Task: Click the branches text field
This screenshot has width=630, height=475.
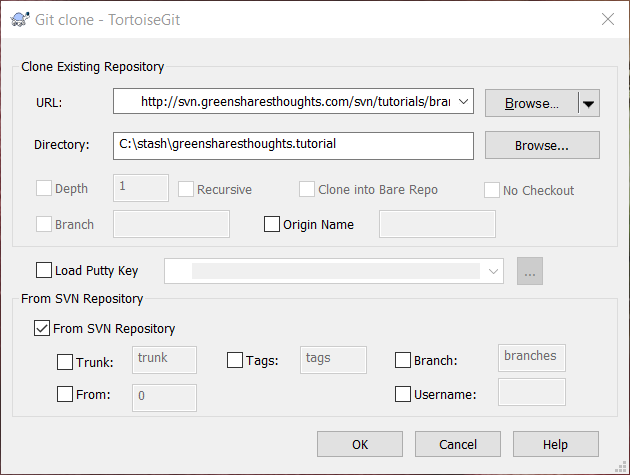Action: coord(532,358)
